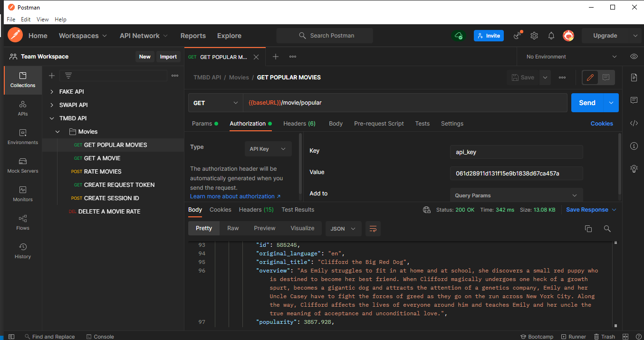
Task: Open the user avatar menu
Action: pyautogui.click(x=568, y=36)
